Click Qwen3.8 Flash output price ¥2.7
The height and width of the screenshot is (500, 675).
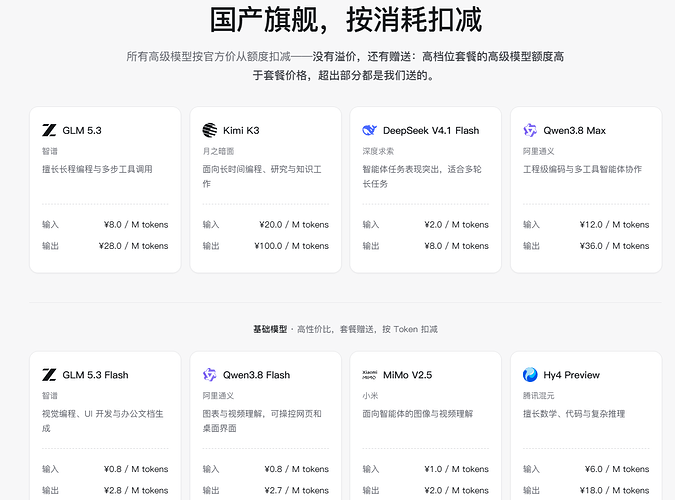coord(296,490)
